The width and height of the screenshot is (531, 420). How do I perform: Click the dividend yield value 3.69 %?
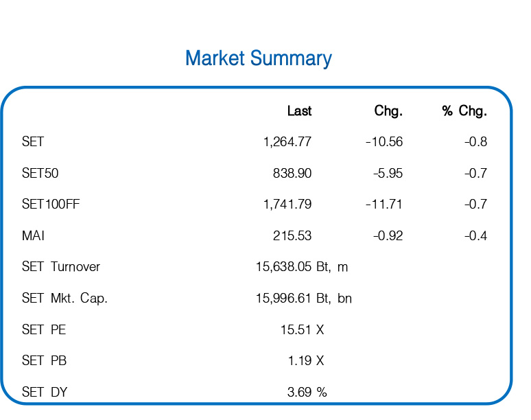pyautogui.click(x=307, y=393)
